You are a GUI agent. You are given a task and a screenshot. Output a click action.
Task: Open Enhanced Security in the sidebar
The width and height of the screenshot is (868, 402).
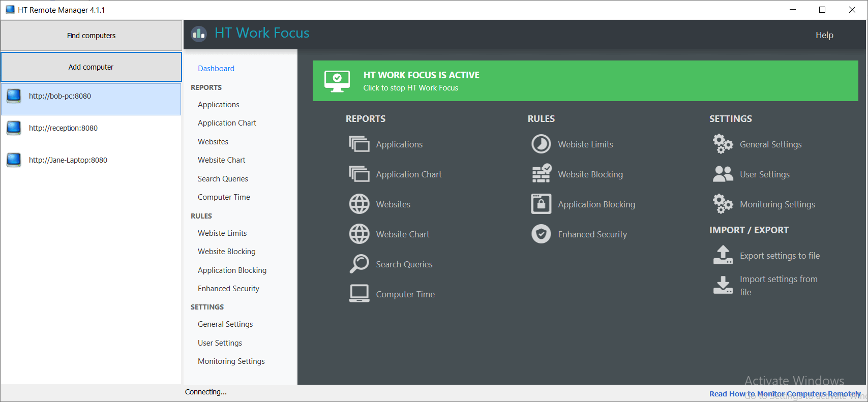228,289
